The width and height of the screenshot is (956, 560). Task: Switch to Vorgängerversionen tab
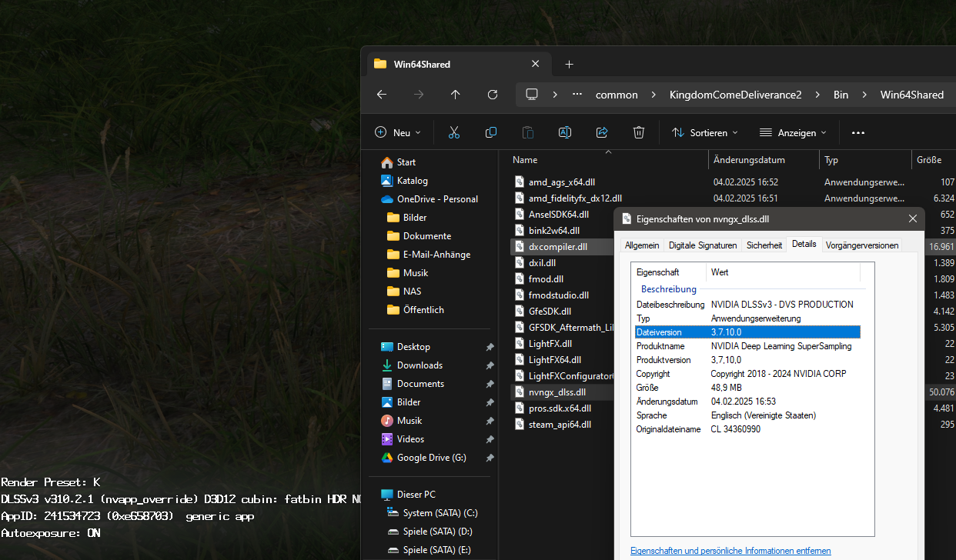(861, 245)
